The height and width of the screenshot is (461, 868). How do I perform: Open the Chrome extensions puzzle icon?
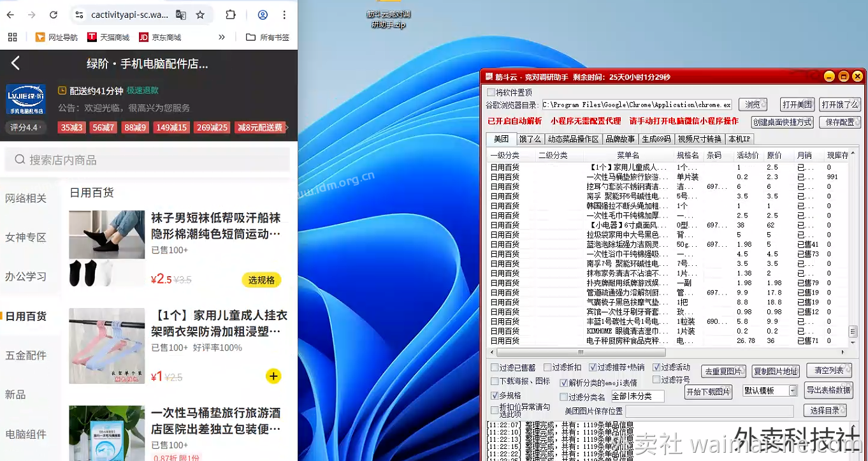pos(231,15)
